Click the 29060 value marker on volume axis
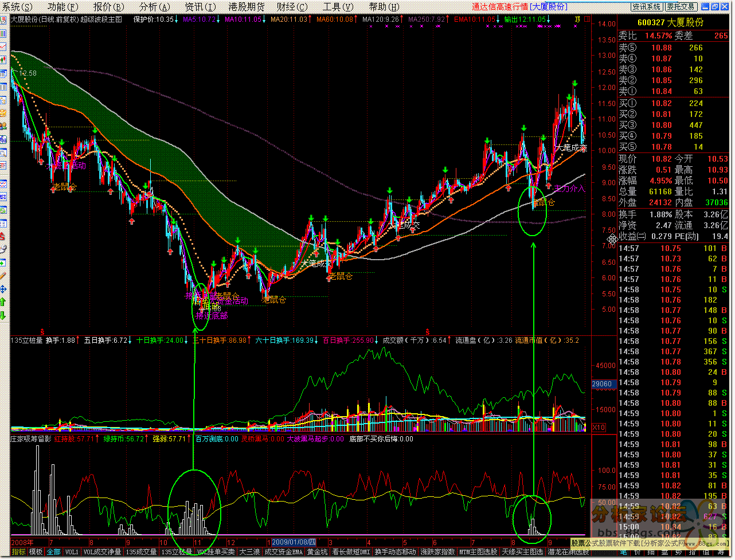735x560 pixels. pyautogui.click(x=603, y=384)
